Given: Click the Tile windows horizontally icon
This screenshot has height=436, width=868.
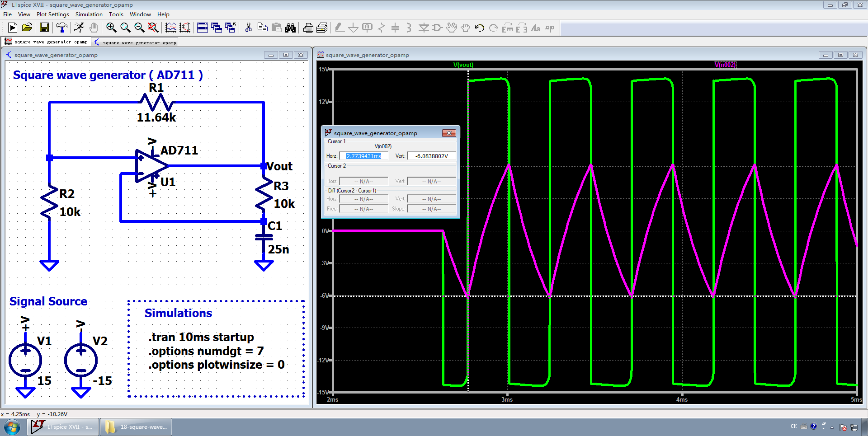Looking at the screenshot, I should (203, 28).
